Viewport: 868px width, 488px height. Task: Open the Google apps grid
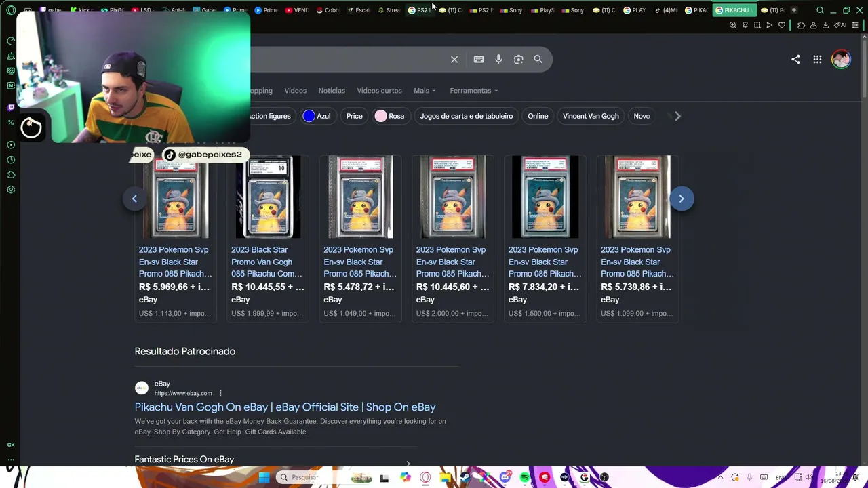pos(817,60)
